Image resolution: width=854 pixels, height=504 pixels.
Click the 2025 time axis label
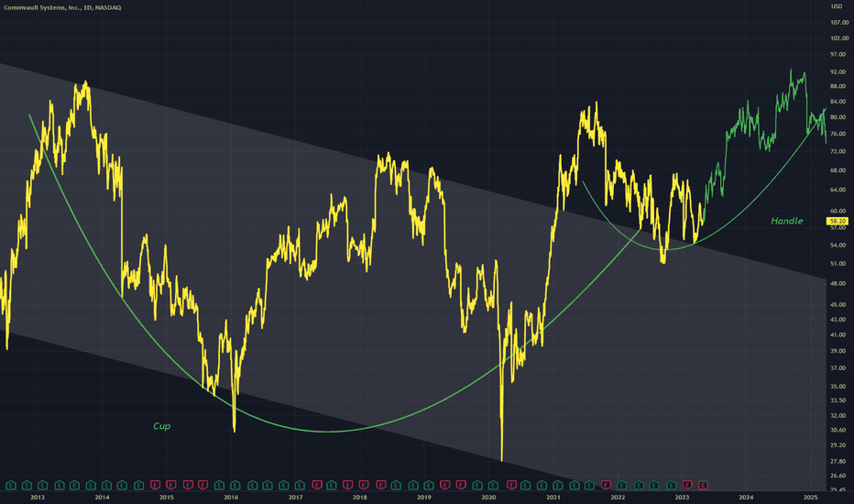point(810,497)
